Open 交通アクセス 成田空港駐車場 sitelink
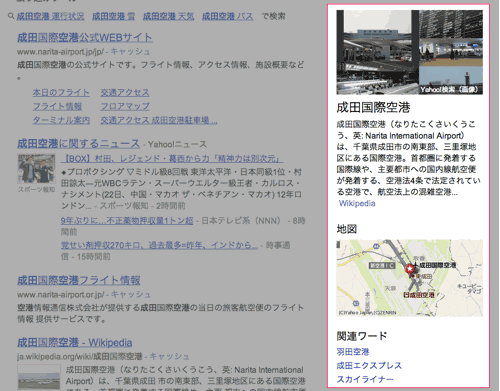Viewport: 500px width, 391px height. (159, 120)
